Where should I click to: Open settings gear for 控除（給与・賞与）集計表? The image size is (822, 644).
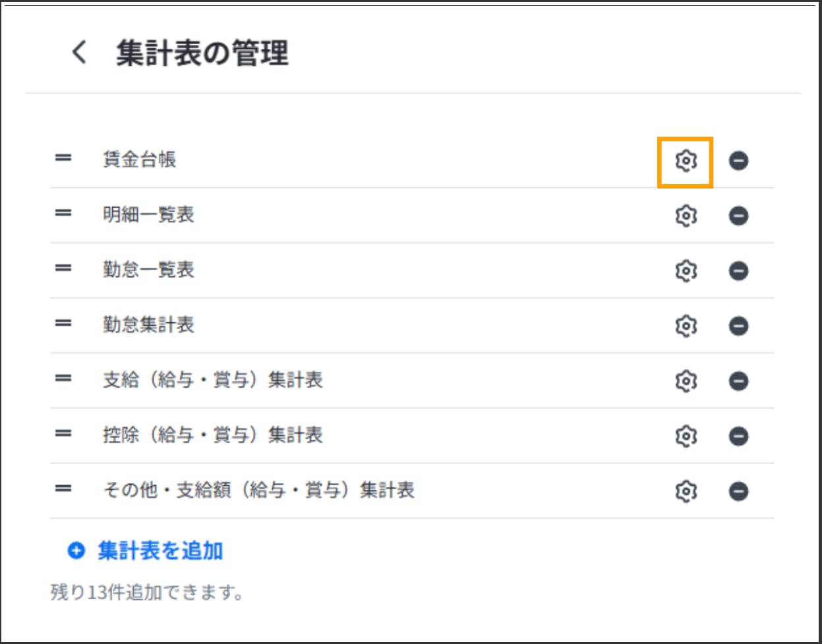(686, 436)
